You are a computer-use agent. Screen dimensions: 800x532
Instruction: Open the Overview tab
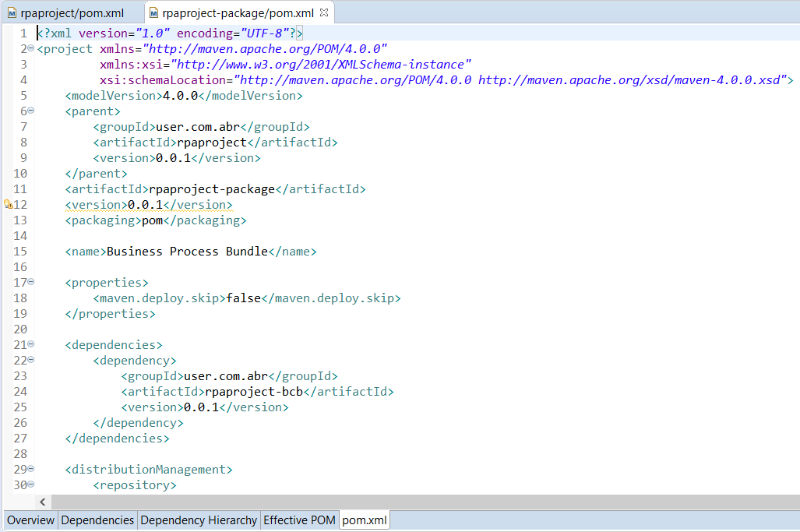(x=30, y=520)
